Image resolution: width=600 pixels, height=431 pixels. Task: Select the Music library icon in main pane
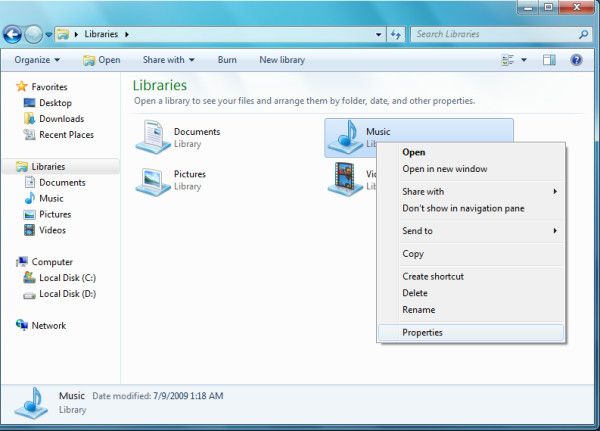(345, 137)
